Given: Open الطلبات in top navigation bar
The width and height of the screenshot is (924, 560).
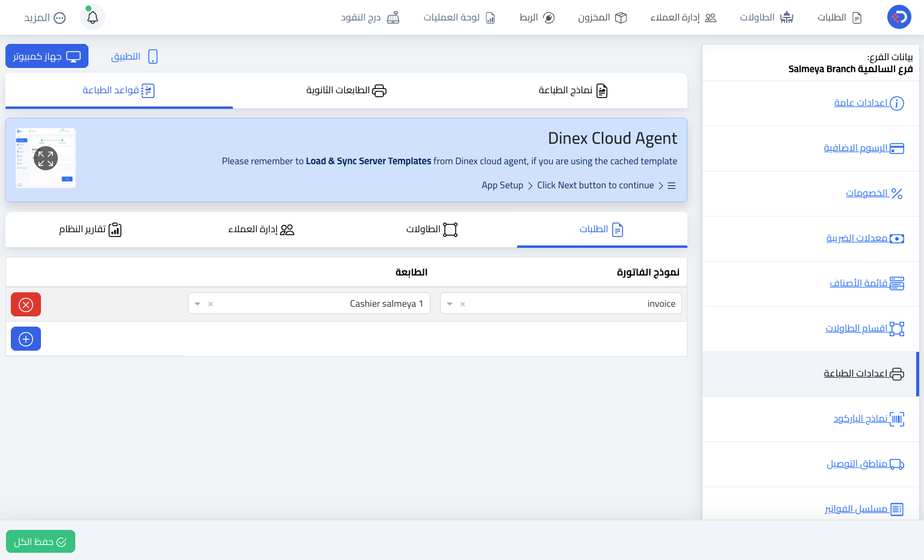Looking at the screenshot, I should (840, 17).
